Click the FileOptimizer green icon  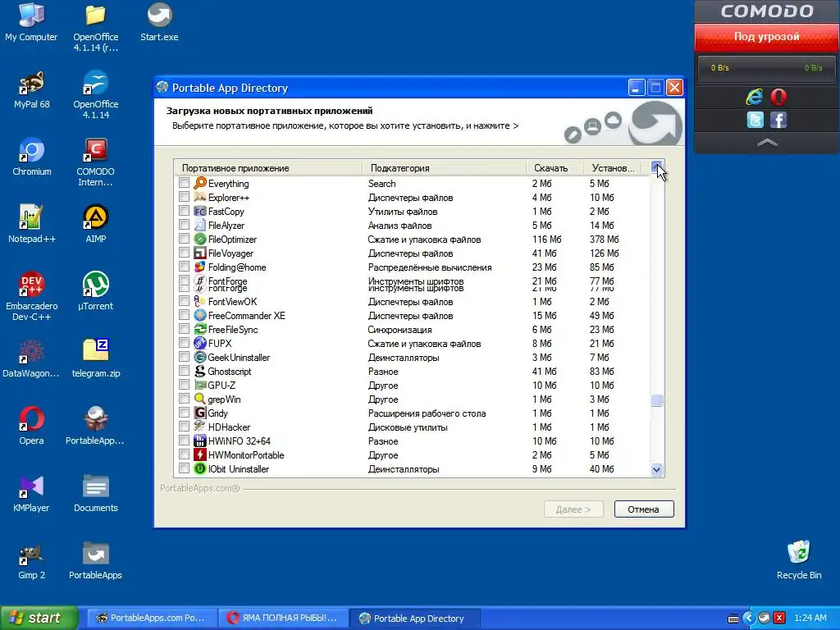200,239
